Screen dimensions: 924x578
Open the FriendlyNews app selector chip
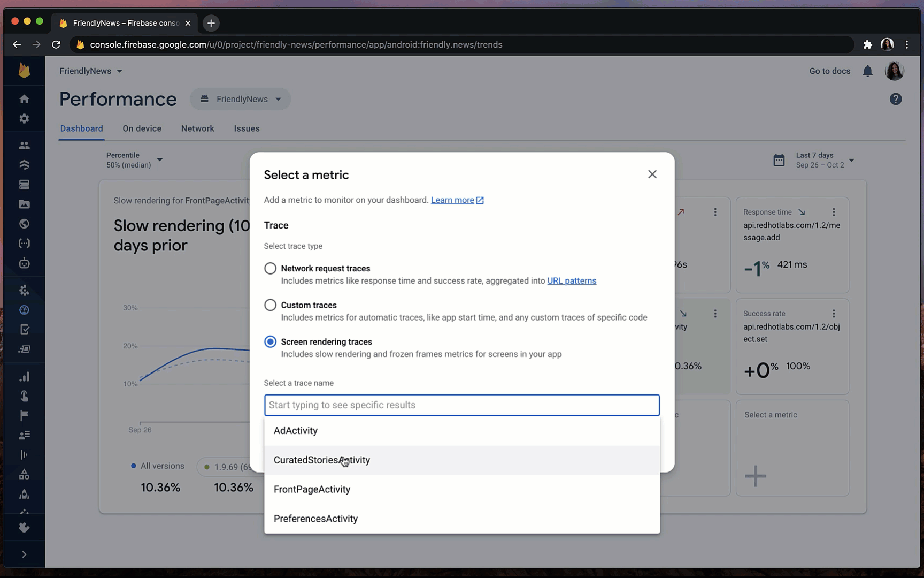click(x=240, y=99)
